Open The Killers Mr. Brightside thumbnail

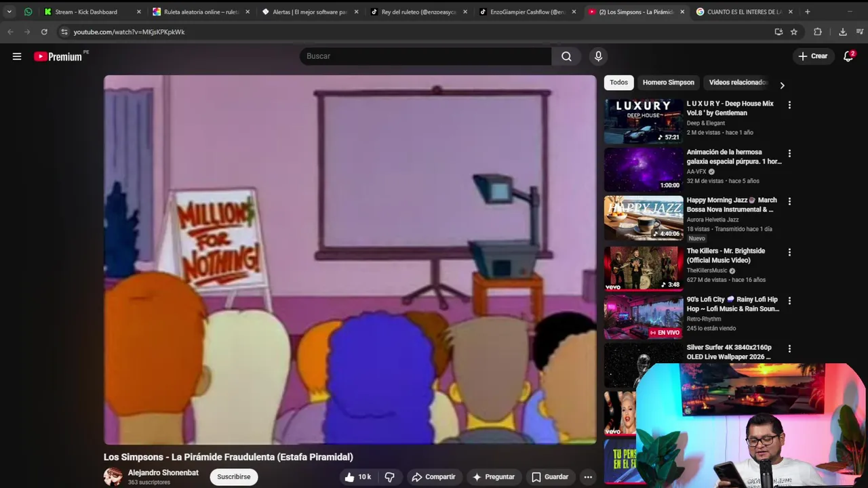[644, 268]
